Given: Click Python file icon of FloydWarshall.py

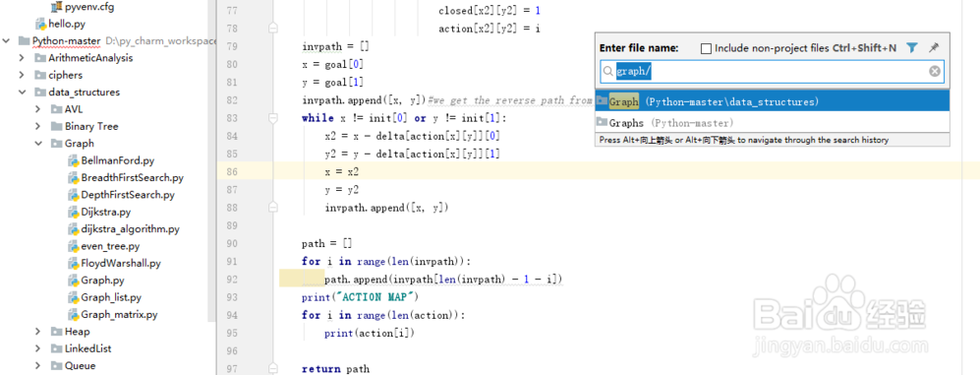Looking at the screenshot, I should [73, 263].
